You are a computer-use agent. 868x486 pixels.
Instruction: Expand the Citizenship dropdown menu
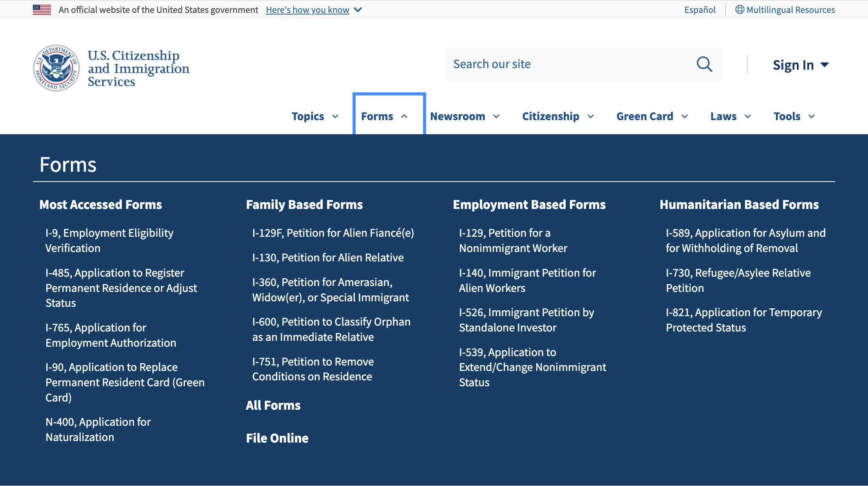pos(558,116)
